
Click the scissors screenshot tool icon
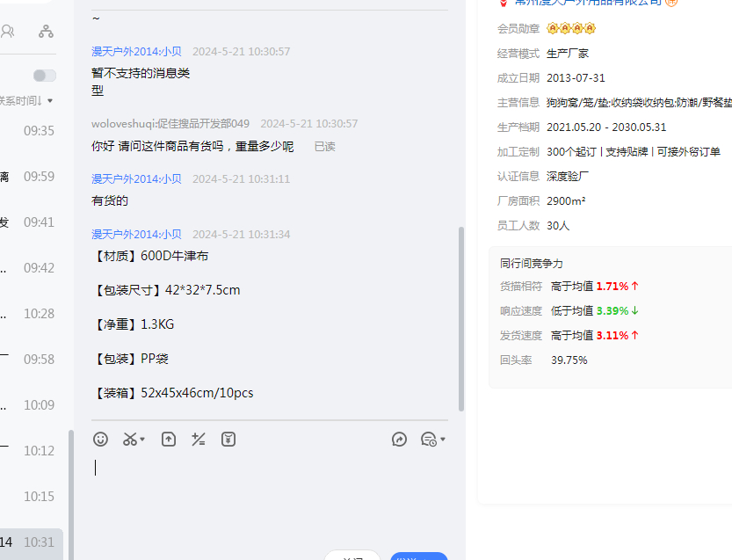pos(129,440)
